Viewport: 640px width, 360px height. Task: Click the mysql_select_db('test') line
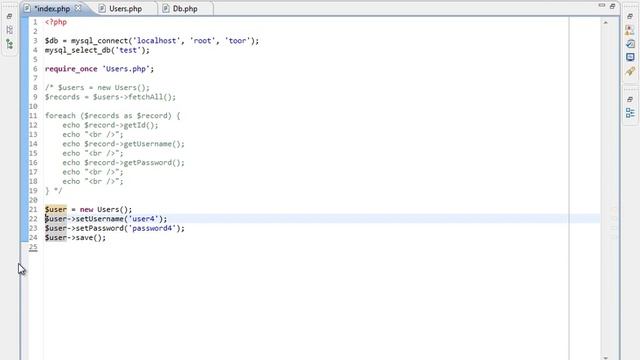[x=97, y=50]
